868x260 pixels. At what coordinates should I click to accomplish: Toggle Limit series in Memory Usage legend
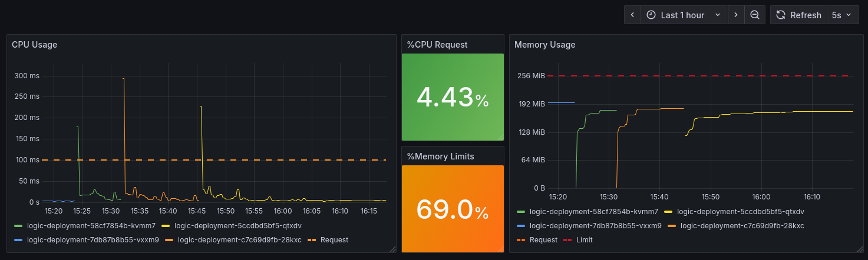(x=585, y=239)
